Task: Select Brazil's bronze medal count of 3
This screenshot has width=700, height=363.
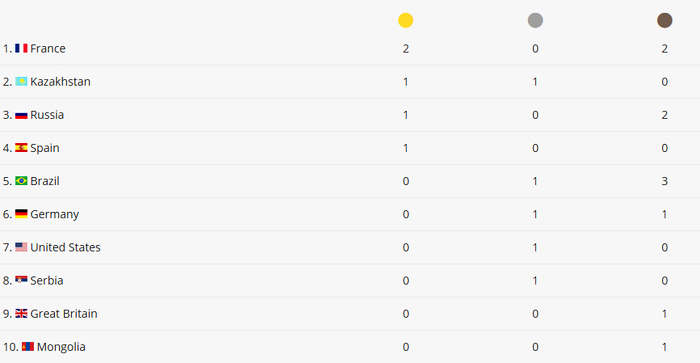Action: click(664, 181)
